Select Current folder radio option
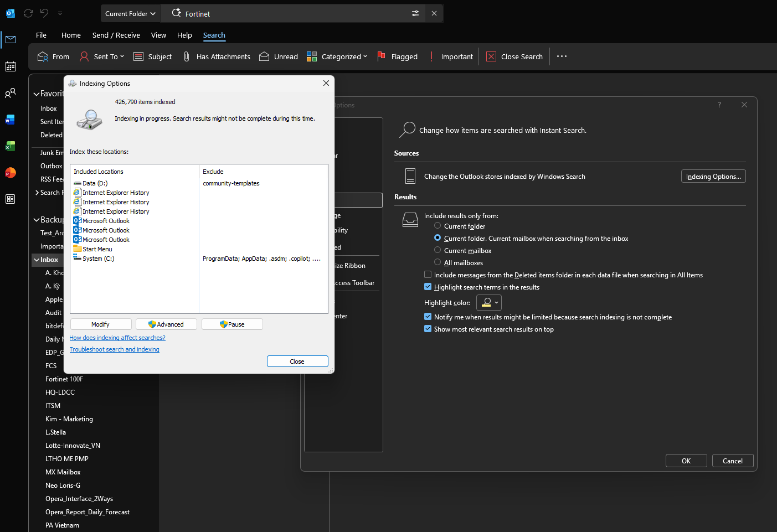This screenshot has height=532, width=777. tap(438, 226)
